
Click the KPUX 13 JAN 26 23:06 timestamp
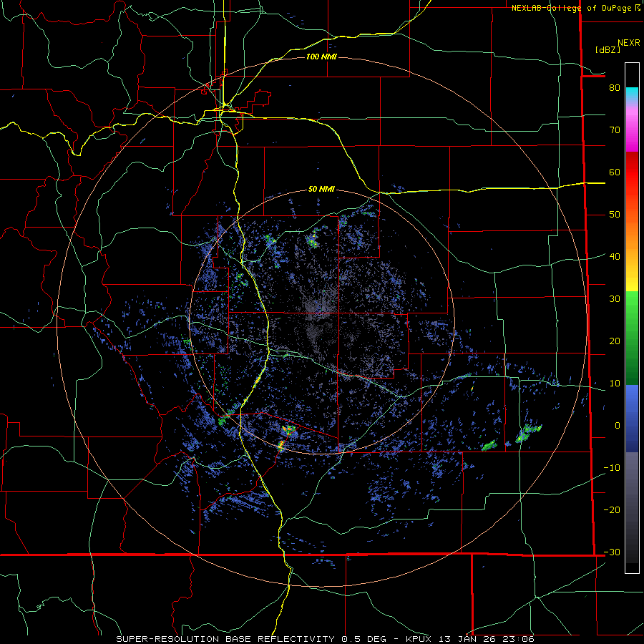470,639
